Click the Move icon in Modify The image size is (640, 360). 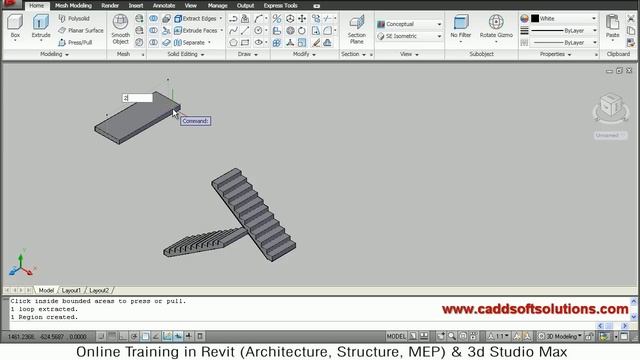[302, 18]
